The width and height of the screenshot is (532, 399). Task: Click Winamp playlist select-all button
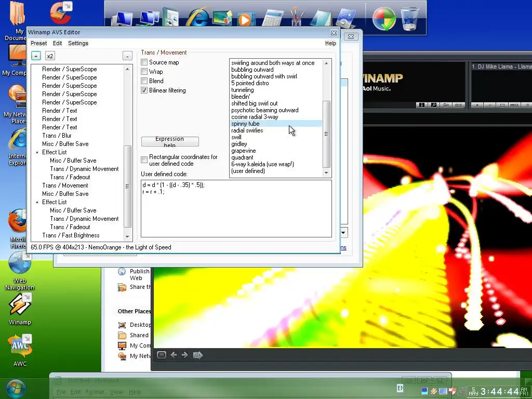click(x=502, y=105)
